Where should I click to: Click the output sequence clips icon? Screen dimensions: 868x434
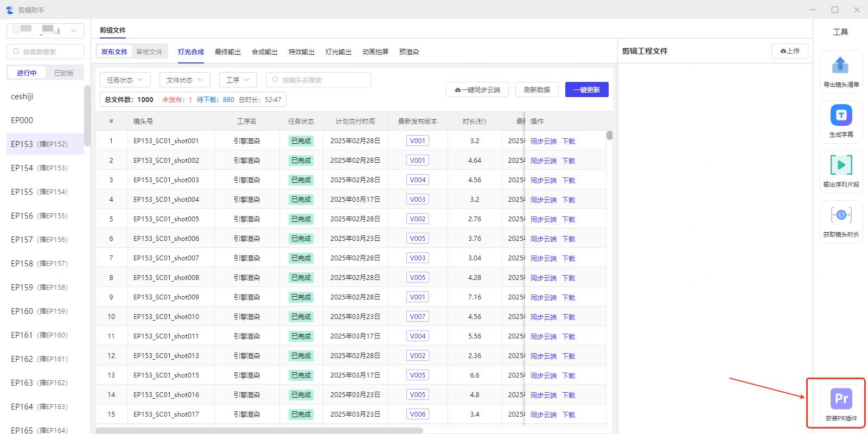841,165
